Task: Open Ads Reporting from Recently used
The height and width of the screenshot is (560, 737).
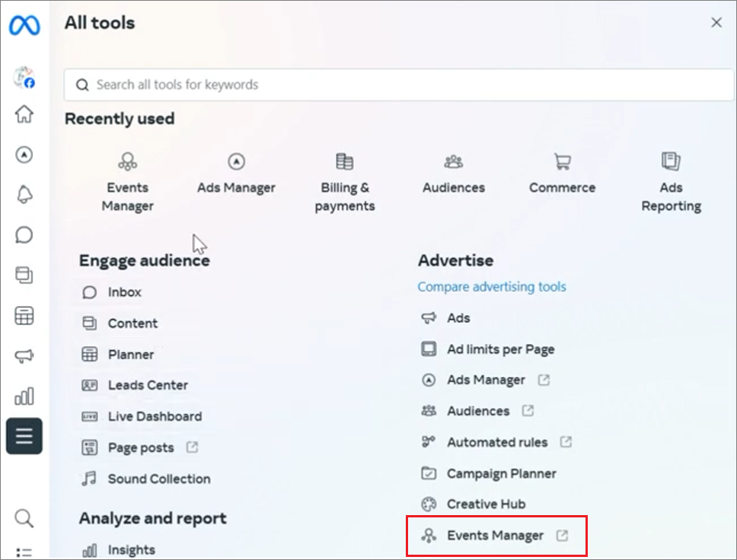Action: pyautogui.click(x=671, y=183)
